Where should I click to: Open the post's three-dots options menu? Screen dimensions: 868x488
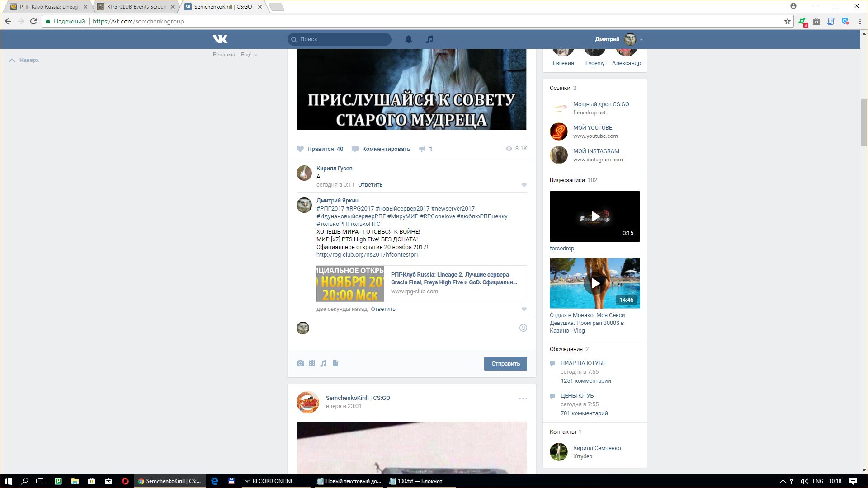pos(523,399)
